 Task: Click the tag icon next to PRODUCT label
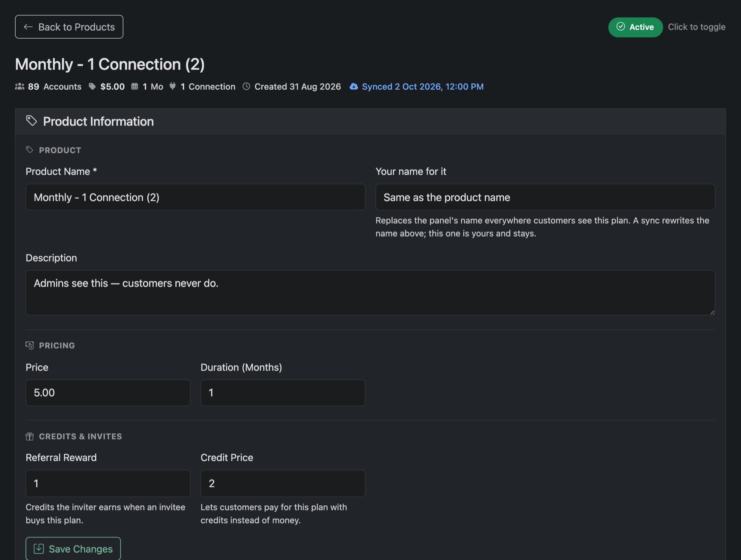click(30, 150)
